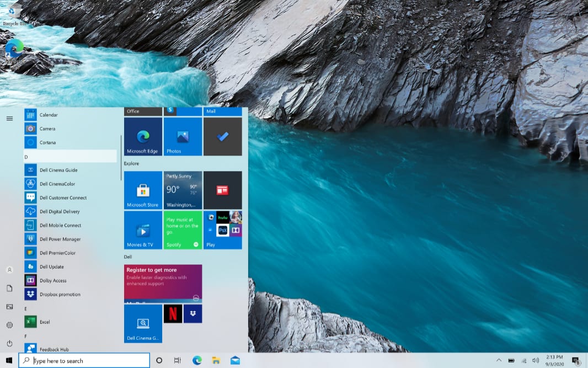The width and height of the screenshot is (588, 368).
Task: Launch Microsoft Store tile
Action: (x=143, y=190)
